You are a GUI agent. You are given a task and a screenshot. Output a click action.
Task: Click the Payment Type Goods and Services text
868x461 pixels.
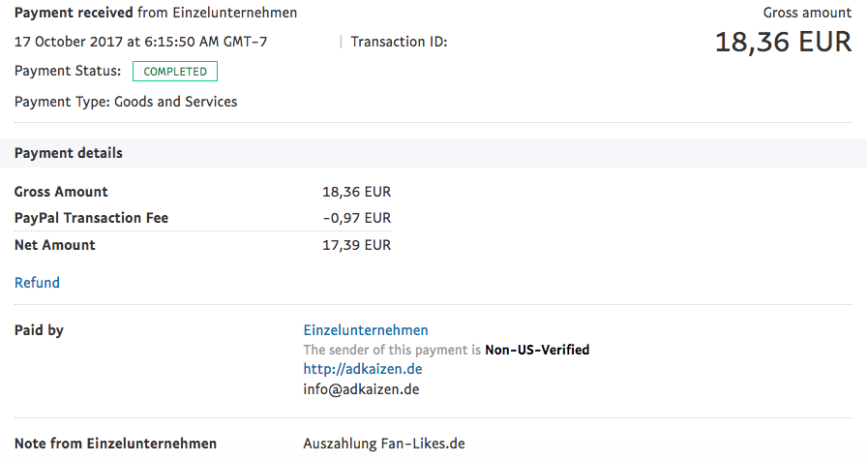coord(126,102)
